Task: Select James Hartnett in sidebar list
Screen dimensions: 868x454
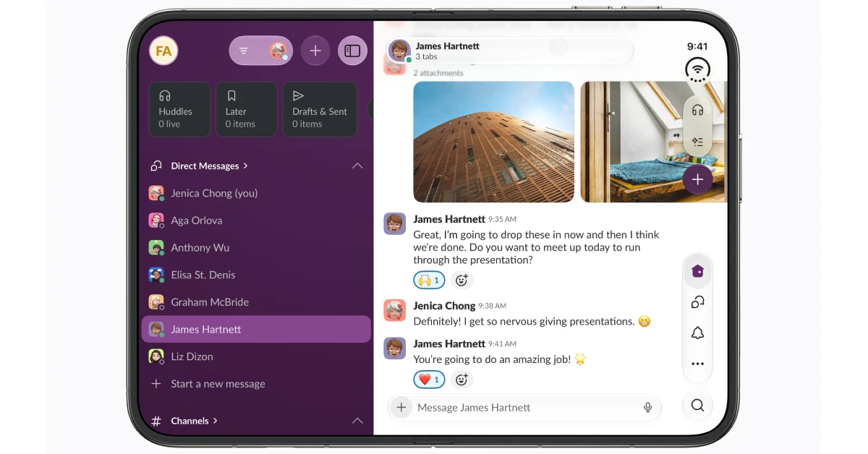Action: [256, 329]
